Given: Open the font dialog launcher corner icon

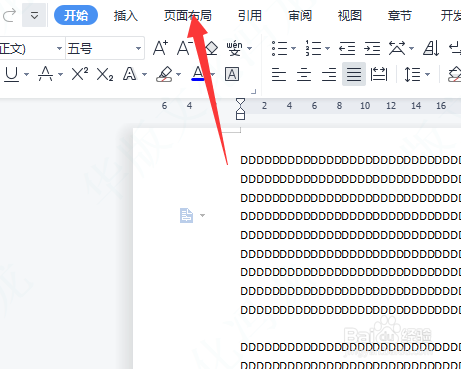Looking at the screenshot, I should coord(253,91).
